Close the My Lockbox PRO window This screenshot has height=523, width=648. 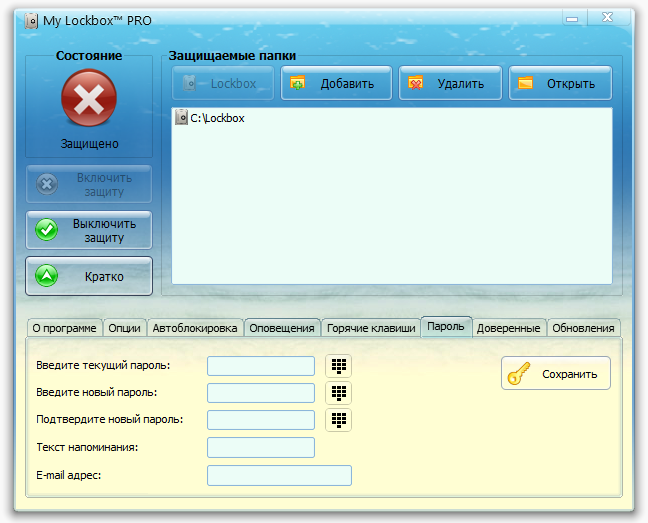608,18
